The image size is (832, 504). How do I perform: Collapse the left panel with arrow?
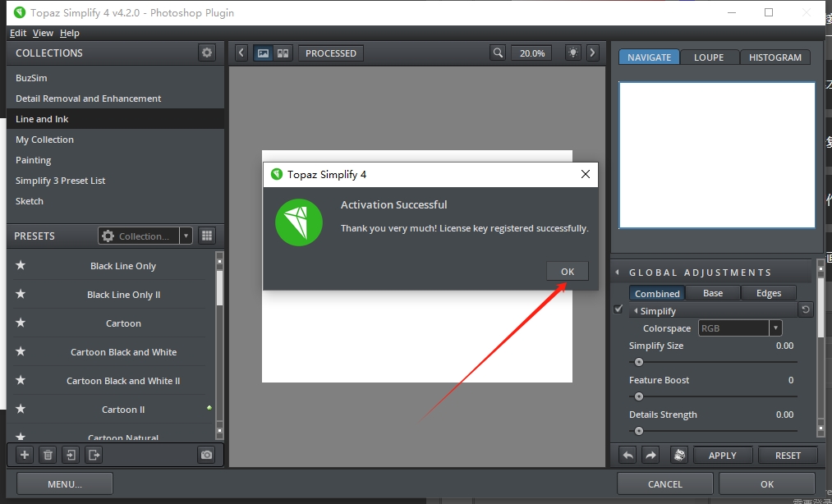pyautogui.click(x=241, y=53)
